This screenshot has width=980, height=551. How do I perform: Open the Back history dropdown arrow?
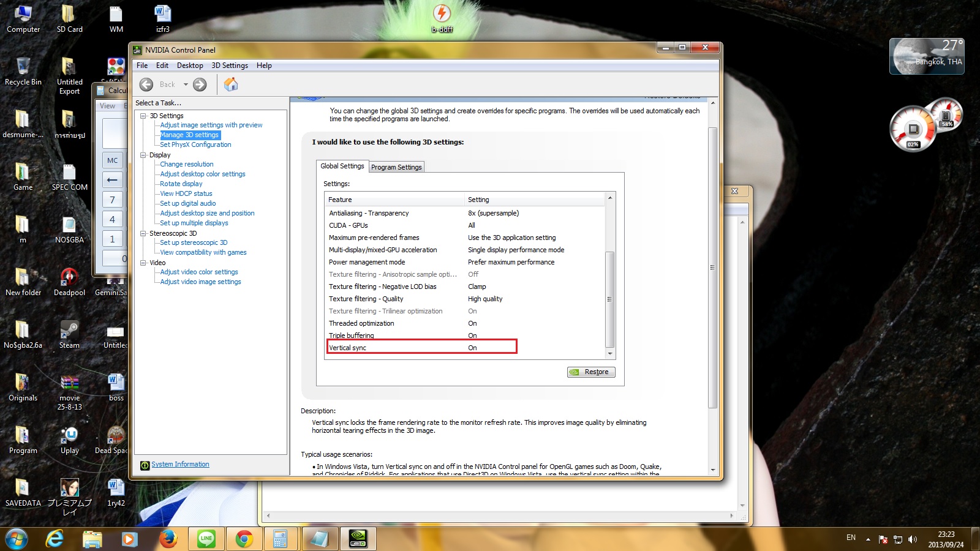pyautogui.click(x=186, y=84)
